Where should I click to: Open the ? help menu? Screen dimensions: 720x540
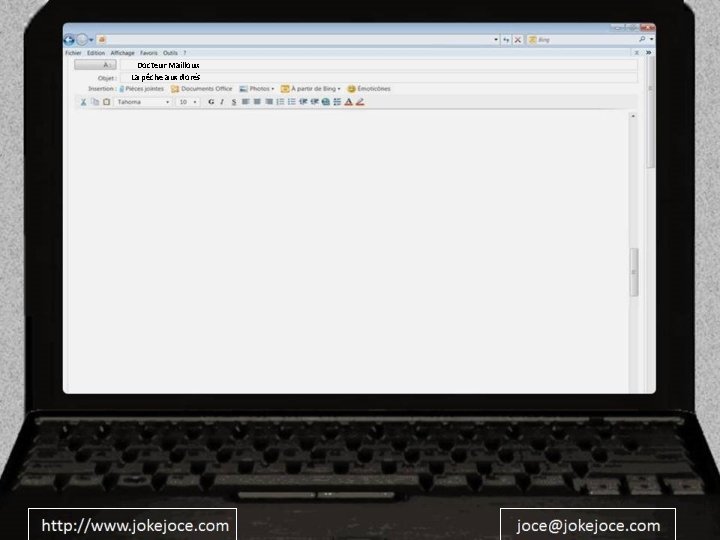[x=185, y=53]
